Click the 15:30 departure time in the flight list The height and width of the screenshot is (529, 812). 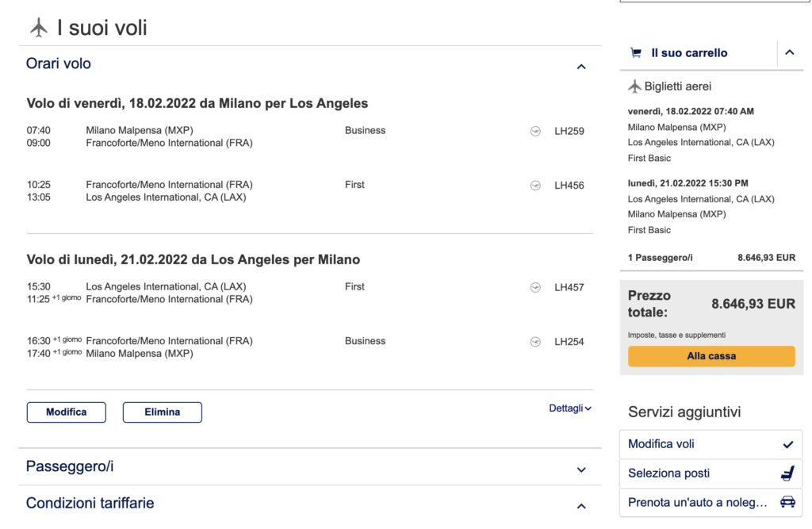pyautogui.click(x=39, y=287)
